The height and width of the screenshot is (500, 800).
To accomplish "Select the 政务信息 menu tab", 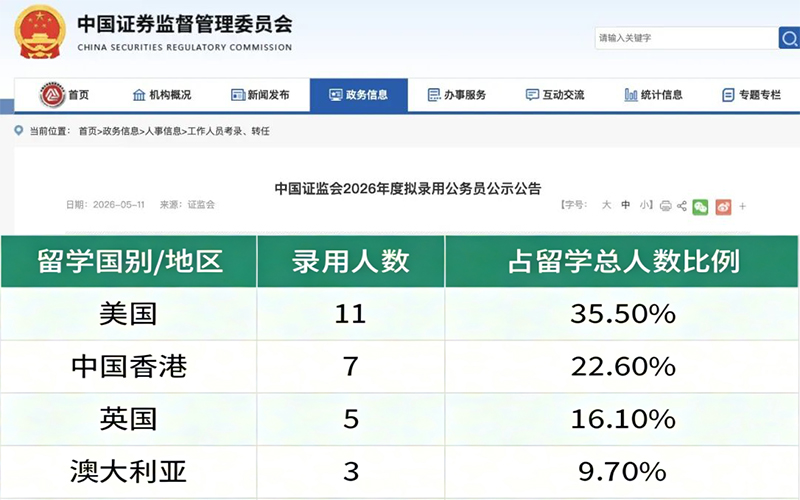I will (359, 95).
